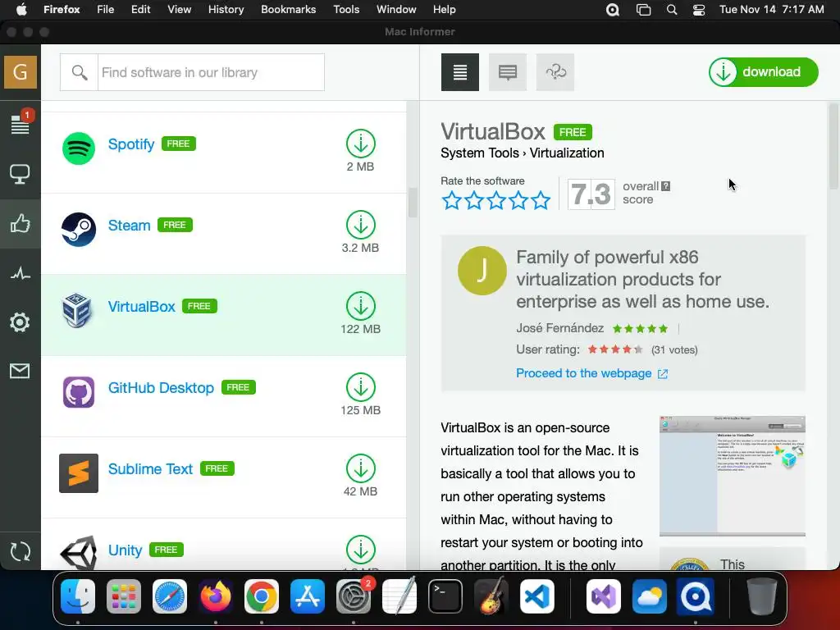Focus the Find software in our library field
840x630 pixels.
pos(211,72)
